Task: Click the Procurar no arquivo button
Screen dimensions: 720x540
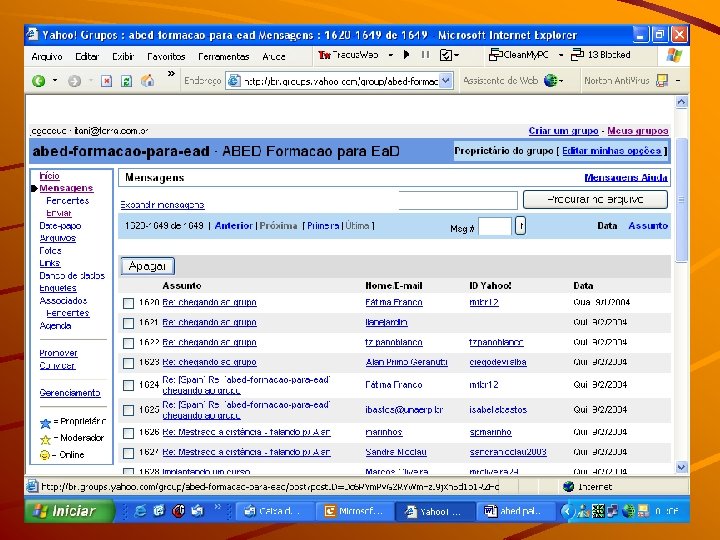Action: [x=595, y=200]
